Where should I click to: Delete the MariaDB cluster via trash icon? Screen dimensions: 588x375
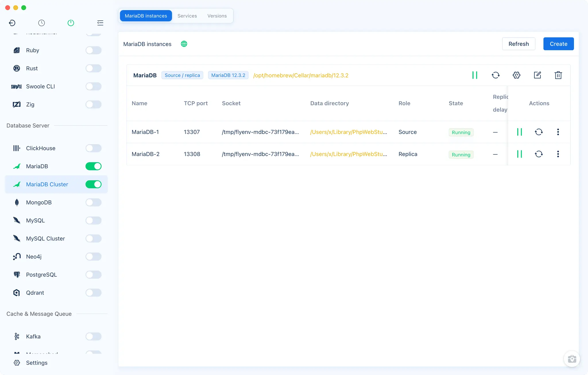(x=558, y=75)
